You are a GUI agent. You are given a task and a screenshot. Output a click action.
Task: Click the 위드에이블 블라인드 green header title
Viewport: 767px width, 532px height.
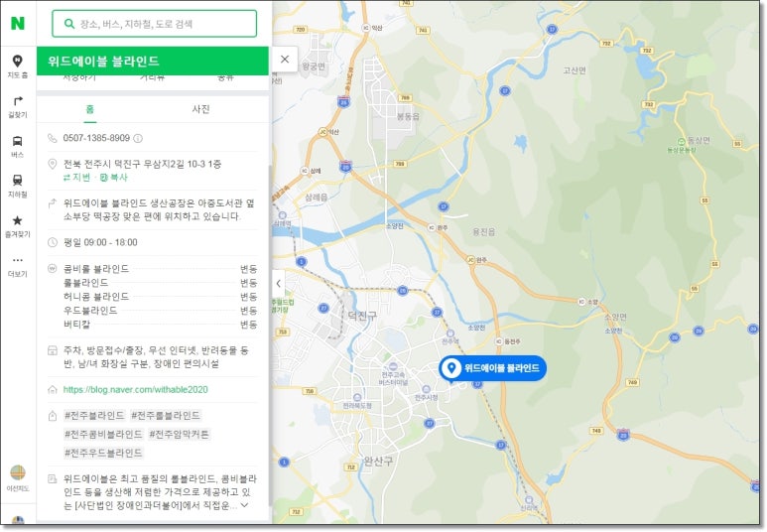[104, 62]
